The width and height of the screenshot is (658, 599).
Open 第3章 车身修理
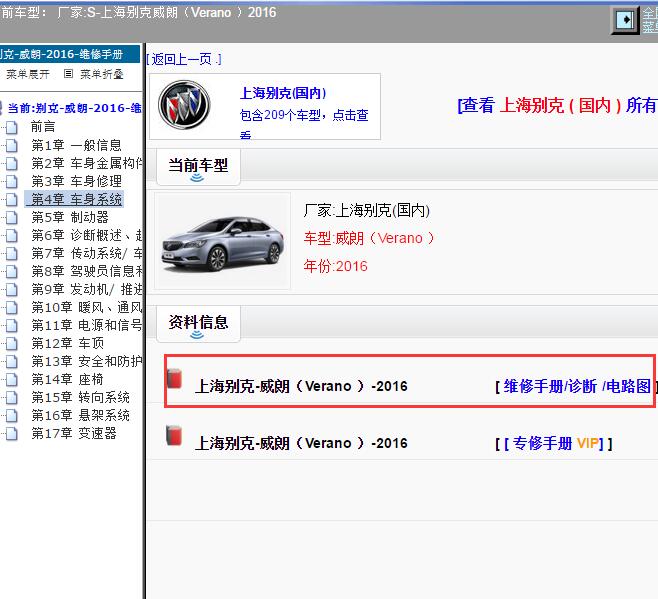coord(76,181)
